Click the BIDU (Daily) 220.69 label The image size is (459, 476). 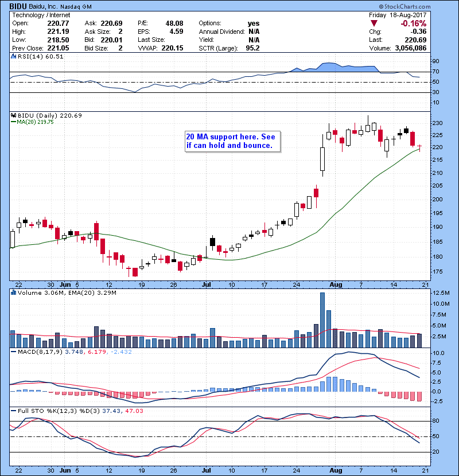click(x=50, y=115)
